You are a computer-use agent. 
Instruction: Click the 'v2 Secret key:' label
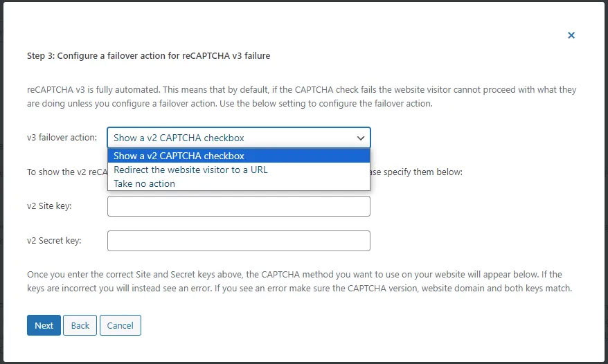54,240
